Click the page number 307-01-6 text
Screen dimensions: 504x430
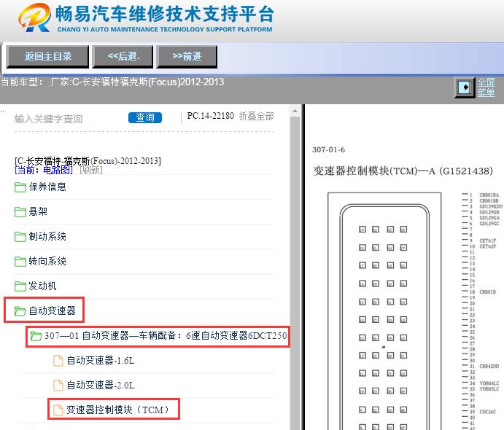pos(328,149)
